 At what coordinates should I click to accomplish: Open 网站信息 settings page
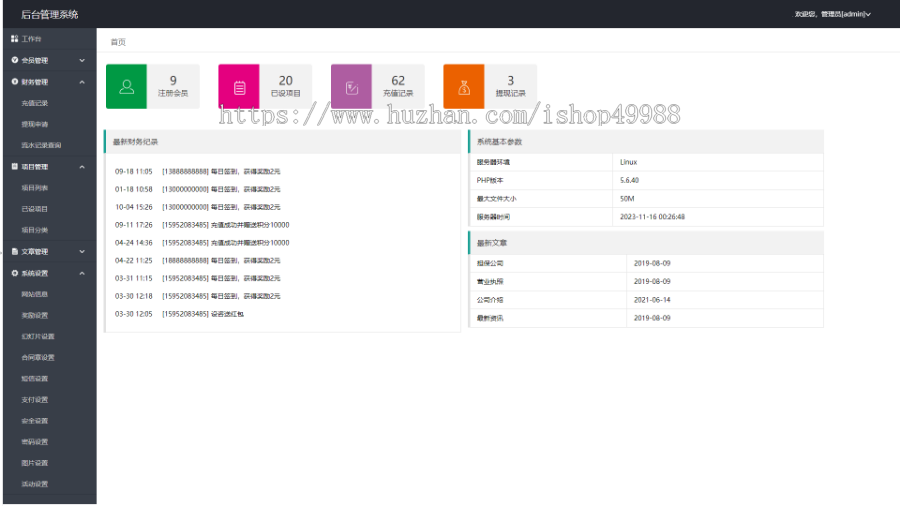[x=34, y=294]
